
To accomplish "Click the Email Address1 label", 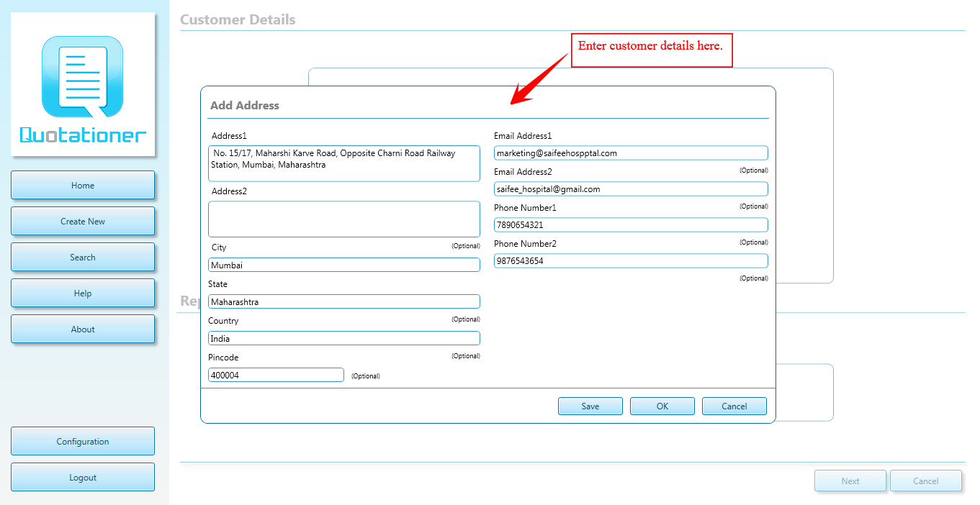I will click(x=523, y=136).
